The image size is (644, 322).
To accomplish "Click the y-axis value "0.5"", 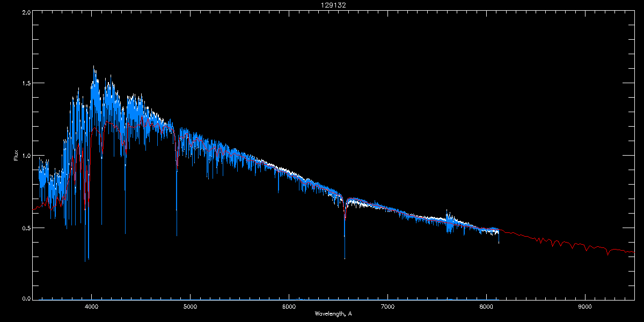I will (25, 228).
